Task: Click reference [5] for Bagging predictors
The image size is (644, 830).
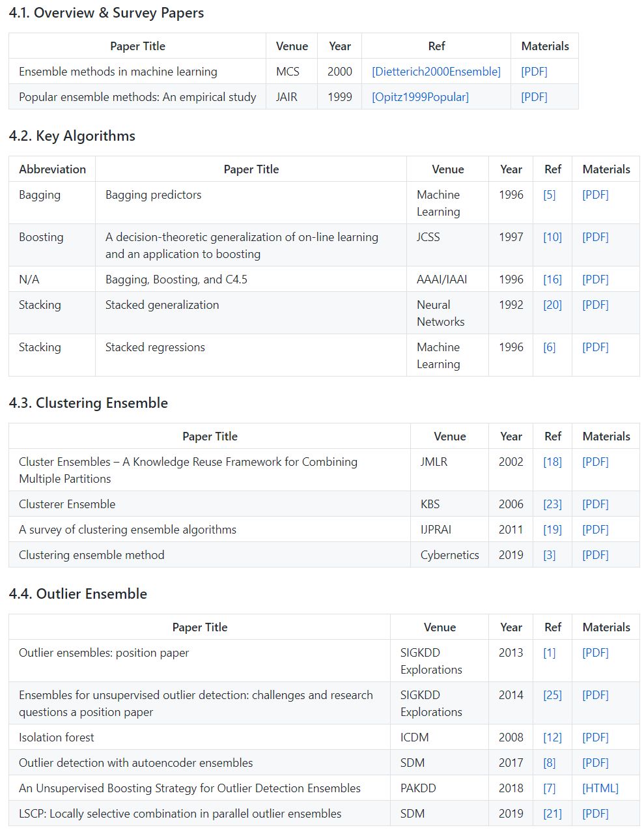Action: click(x=550, y=195)
